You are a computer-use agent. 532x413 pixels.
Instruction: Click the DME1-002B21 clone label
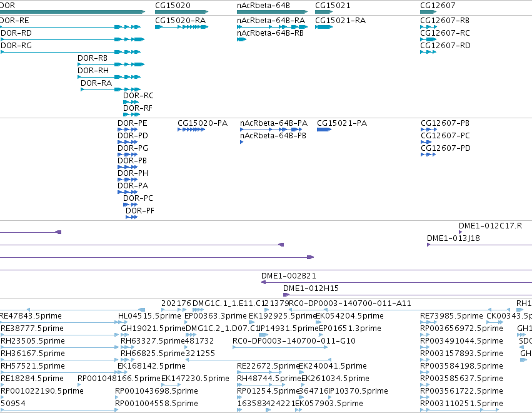[x=288, y=276]
